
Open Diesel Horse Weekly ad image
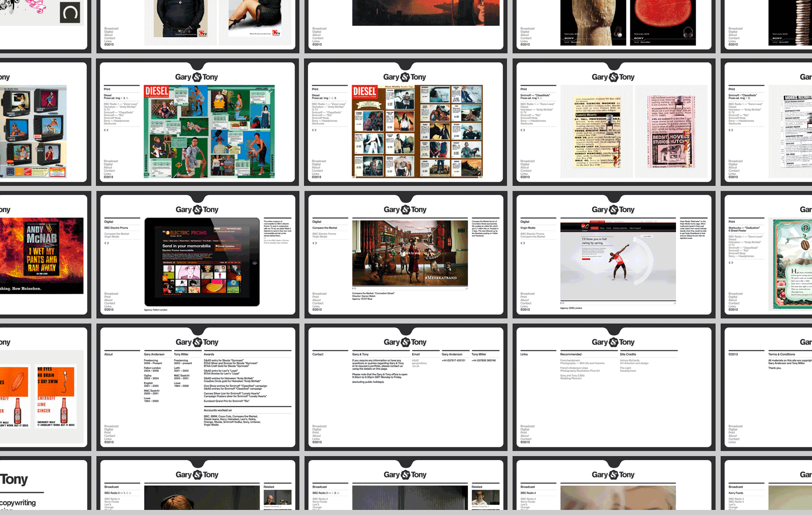(x=417, y=132)
